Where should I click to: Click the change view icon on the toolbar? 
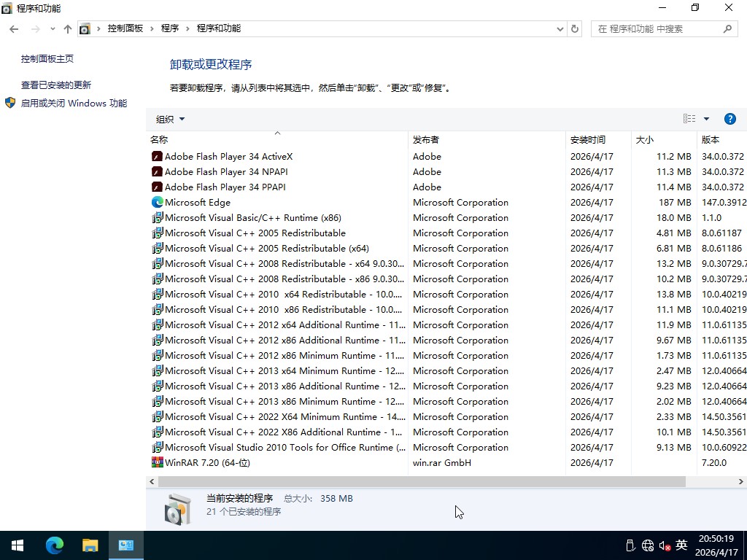click(689, 118)
